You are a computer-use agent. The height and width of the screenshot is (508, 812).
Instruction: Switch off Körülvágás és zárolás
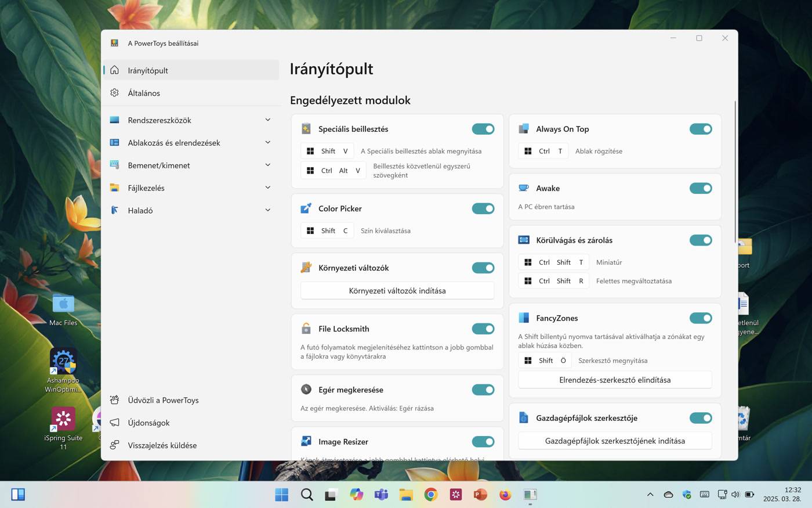click(x=701, y=240)
